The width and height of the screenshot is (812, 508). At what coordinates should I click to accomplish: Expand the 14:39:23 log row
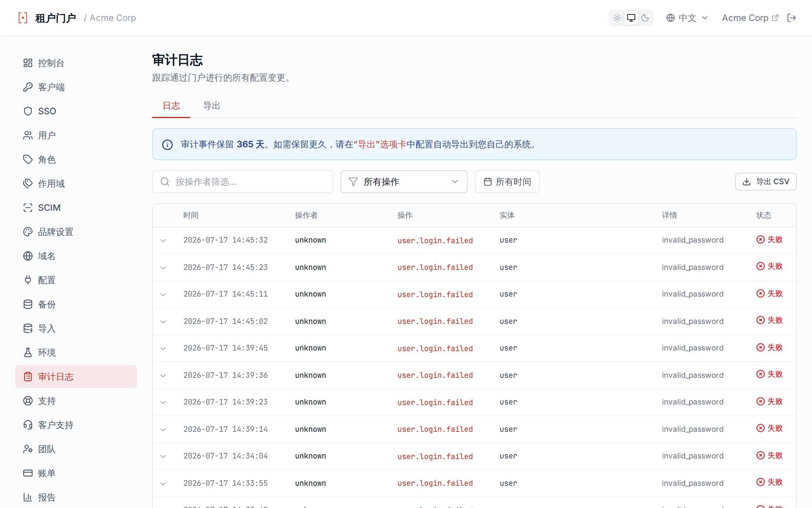point(163,403)
